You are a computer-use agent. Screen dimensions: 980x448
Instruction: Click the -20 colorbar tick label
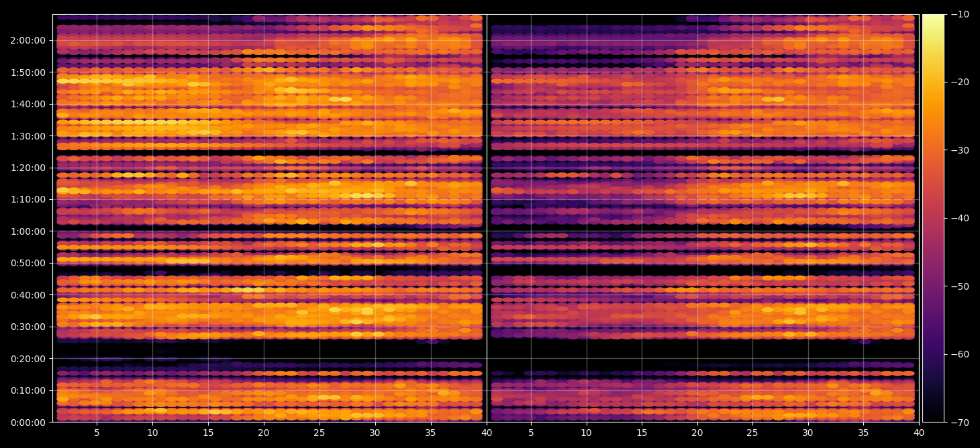point(959,82)
